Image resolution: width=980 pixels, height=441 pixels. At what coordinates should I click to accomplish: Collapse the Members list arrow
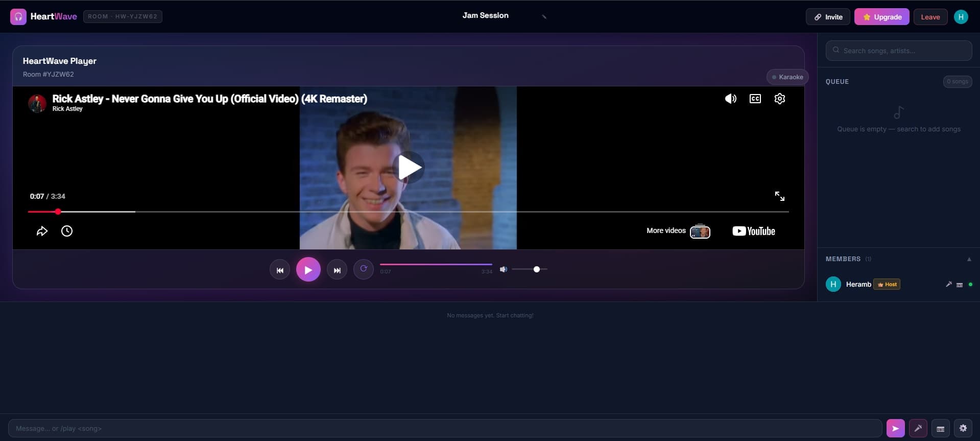(x=969, y=259)
